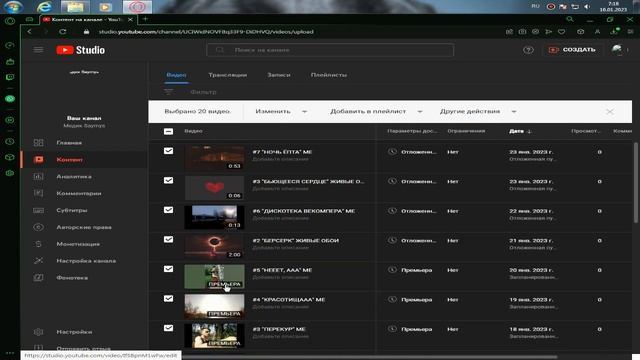Uncheck the #5 "НЕЕЕТ, ААА" video checkbox
640x360 pixels.
[x=168, y=269]
